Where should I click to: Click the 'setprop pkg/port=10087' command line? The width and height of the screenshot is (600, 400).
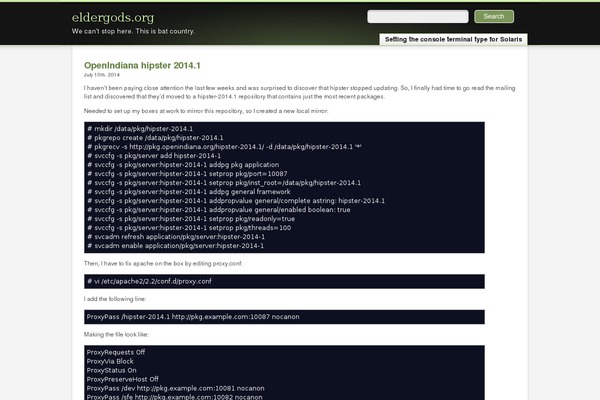click(x=187, y=174)
